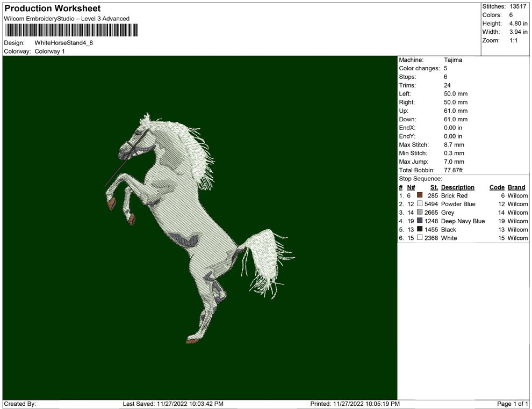This screenshot has width=532, height=409.
Task: Click the Zoom 1:1 value
Action: coord(513,41)
